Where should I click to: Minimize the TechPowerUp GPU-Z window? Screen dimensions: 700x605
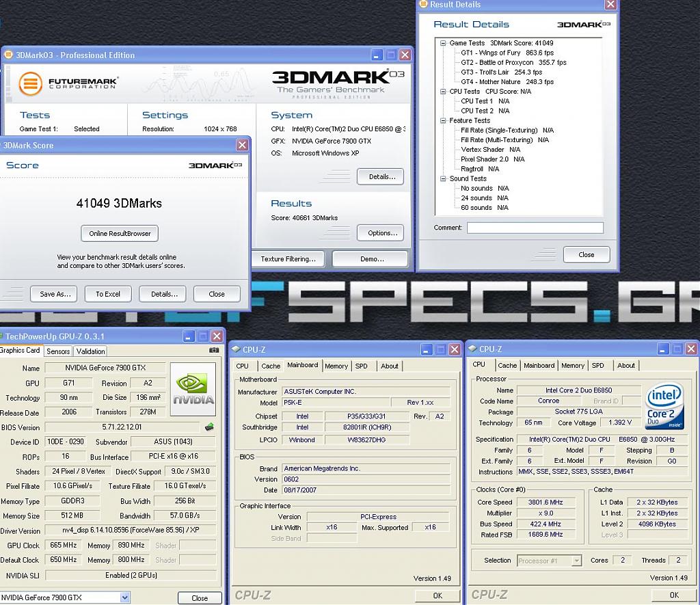(x=189, y=336)
